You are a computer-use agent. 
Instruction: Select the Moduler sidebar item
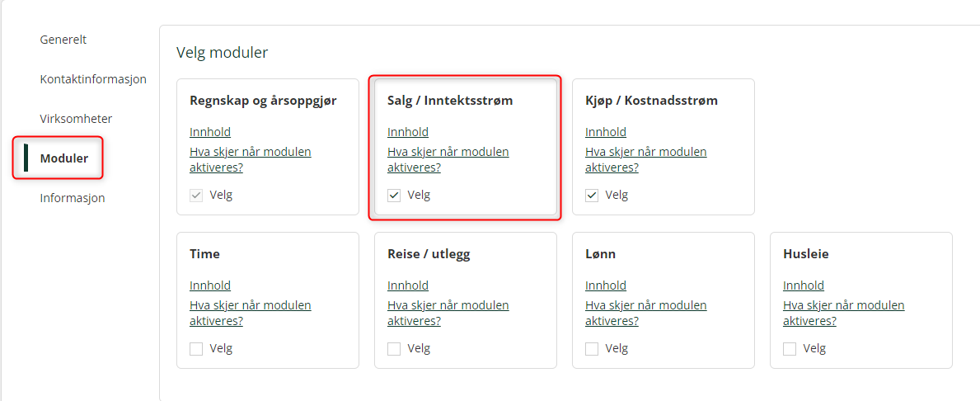[x=63, y=158]
